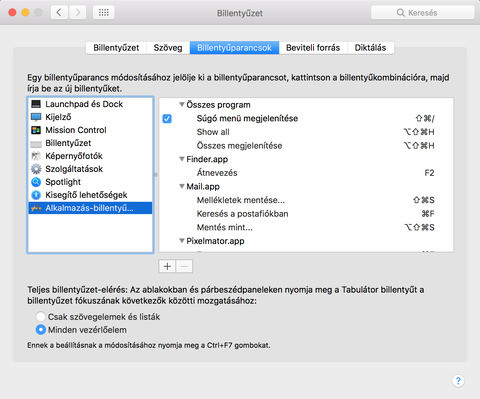The image size is (480, 399).
Task: Click the Kijelző monitor icon
Action: tap(36, 117)
